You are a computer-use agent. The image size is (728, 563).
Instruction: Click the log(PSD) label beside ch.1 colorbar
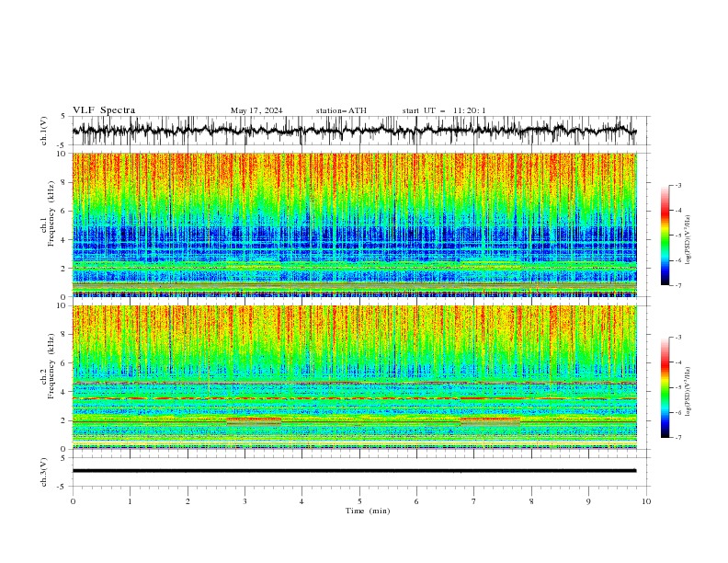coord(688,240)
